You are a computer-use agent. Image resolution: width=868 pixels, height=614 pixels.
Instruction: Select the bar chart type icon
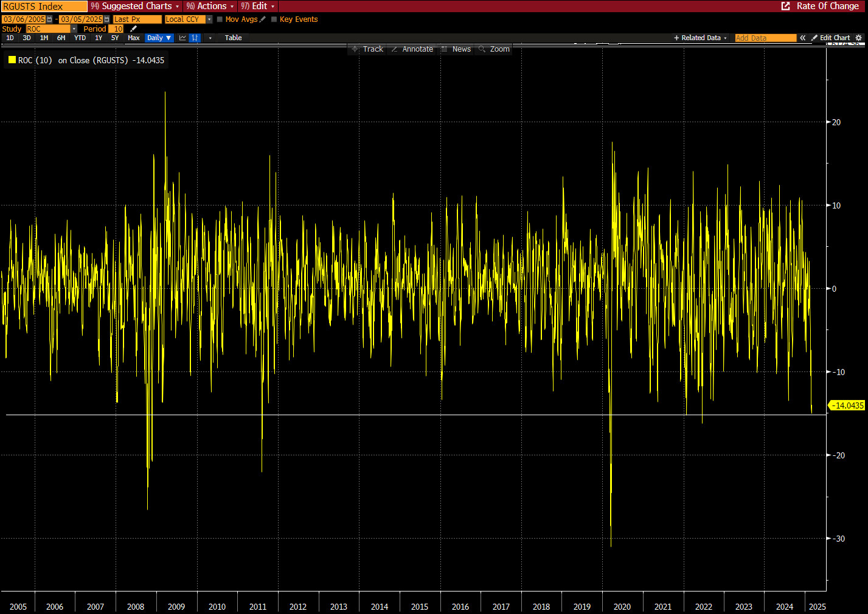click(x=195, y=38)
